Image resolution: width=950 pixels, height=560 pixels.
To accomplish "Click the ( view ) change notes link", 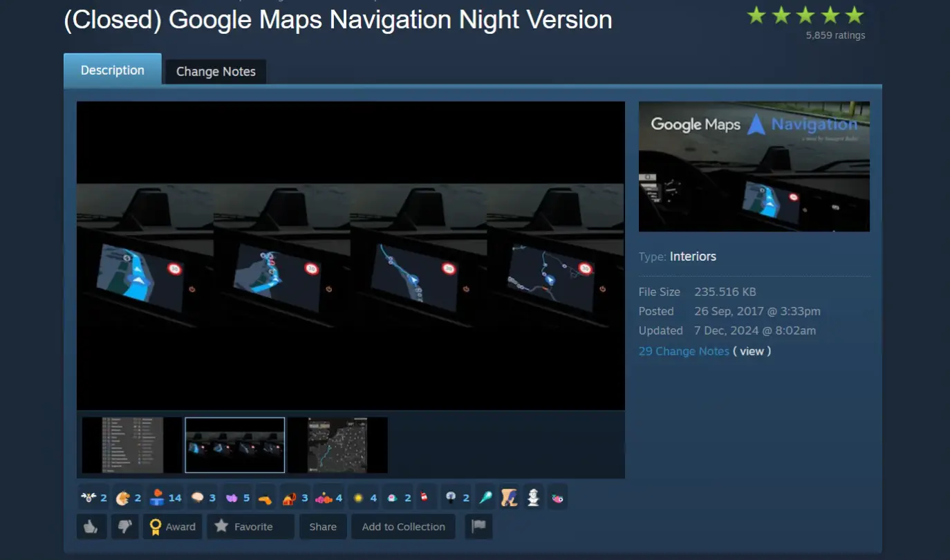I will pos(752,351).
